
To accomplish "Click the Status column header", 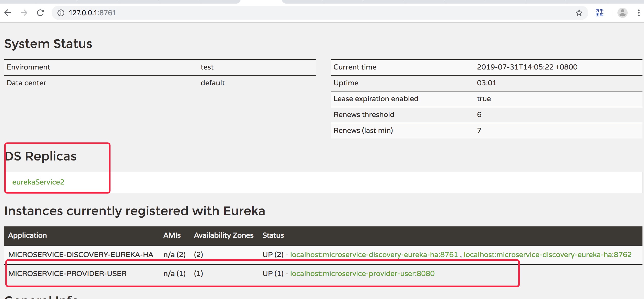I will click(273, 235).
